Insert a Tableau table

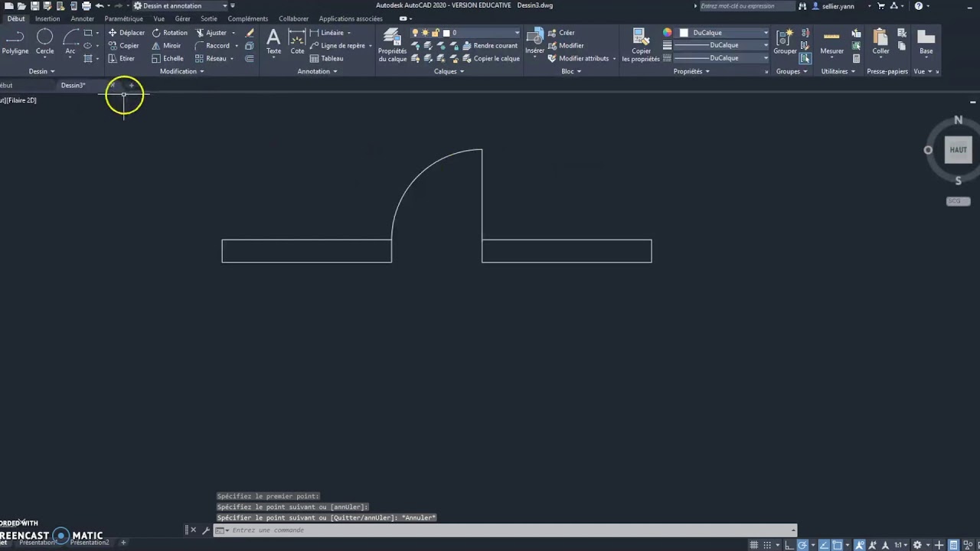[x=327, y=58]
